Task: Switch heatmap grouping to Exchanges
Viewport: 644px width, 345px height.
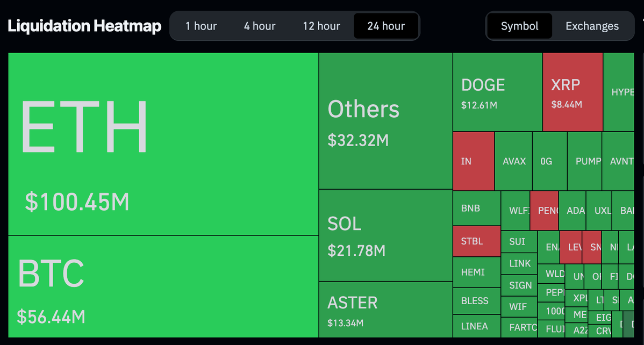Action: click(592, 26)
